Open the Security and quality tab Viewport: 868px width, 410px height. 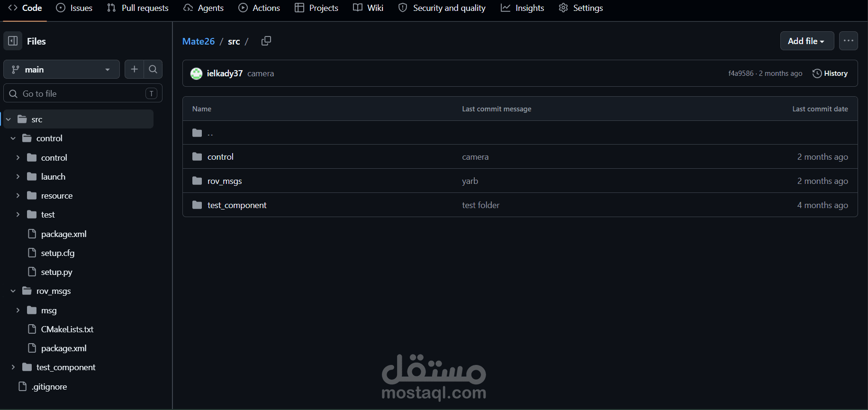[442, 8]
